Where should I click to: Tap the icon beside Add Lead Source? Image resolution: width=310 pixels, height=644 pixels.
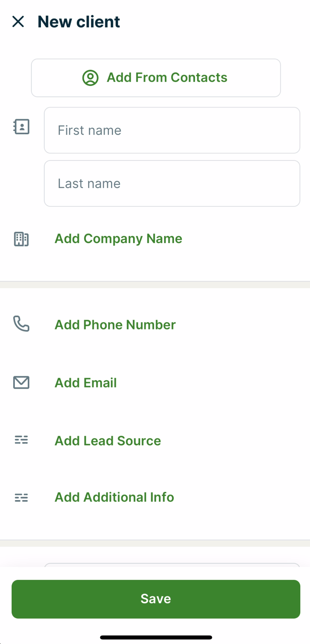pos(21,440)
